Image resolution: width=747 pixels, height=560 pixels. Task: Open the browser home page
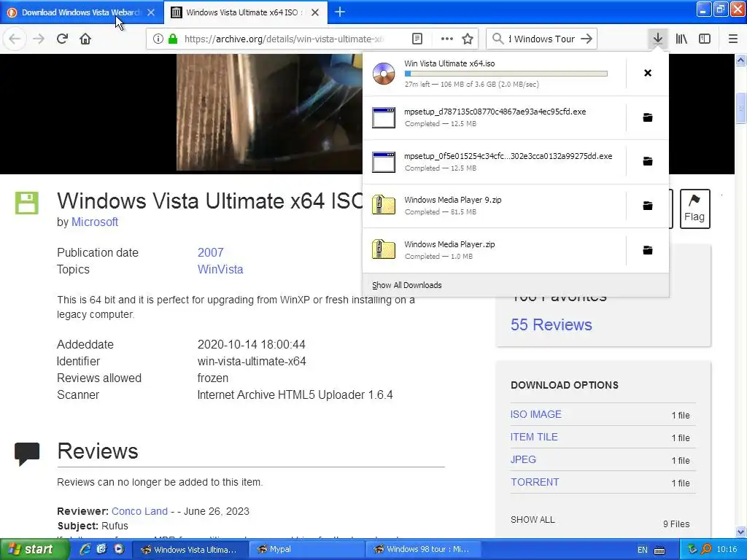tap(85, 39)
